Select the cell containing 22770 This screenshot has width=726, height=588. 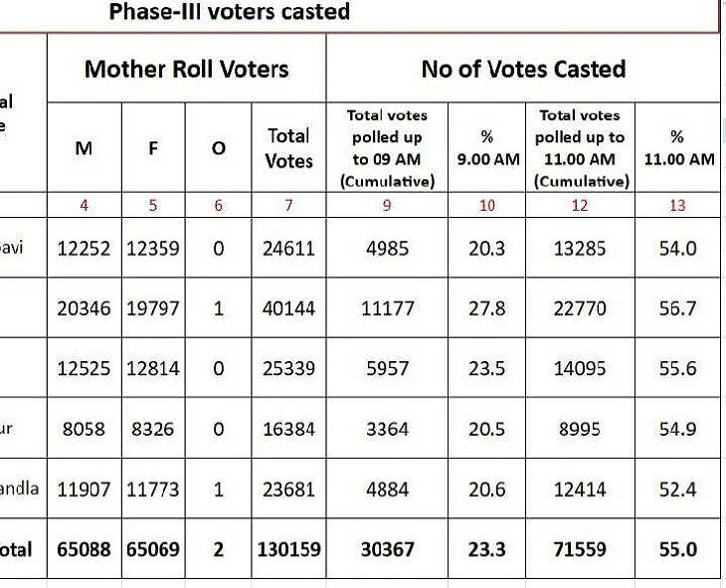click(580, 308)
